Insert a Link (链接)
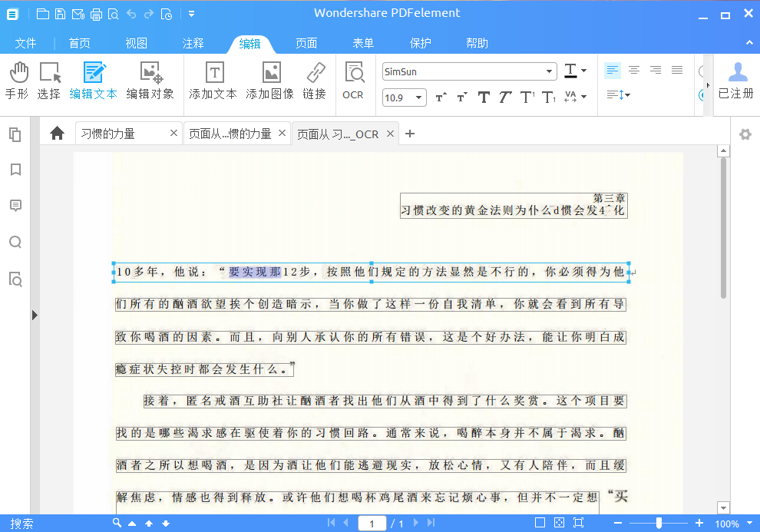The image size is (760, 532). [x=315, y=81]
